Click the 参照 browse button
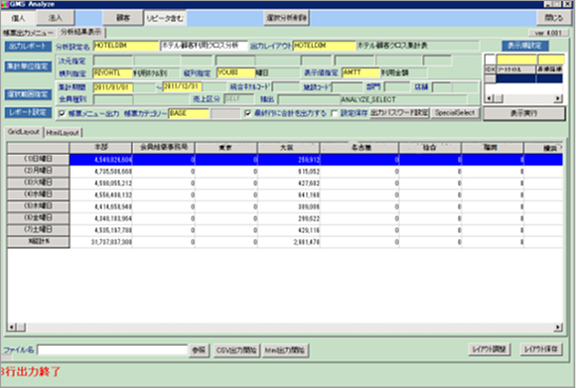576x388 pixels. tap(199, 350)
